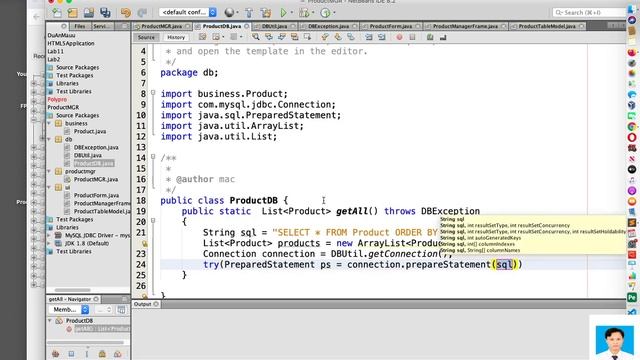Click the Shift Line Left icon
Image resolution: width=640 pixels, height=360 pixels.
click(369, 37)
